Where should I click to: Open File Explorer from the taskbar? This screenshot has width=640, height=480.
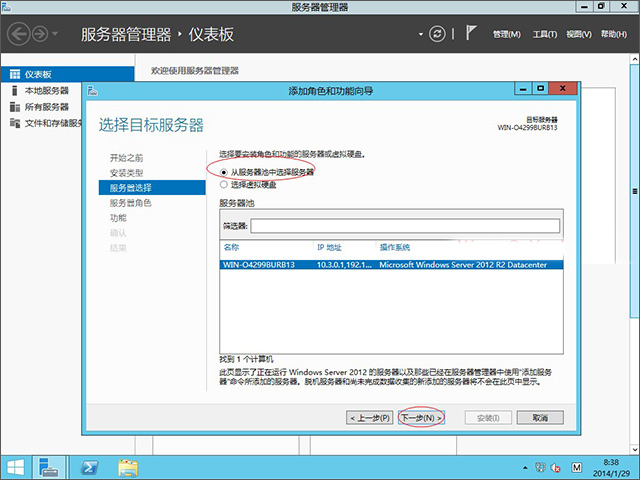click(x=128, y=467)
